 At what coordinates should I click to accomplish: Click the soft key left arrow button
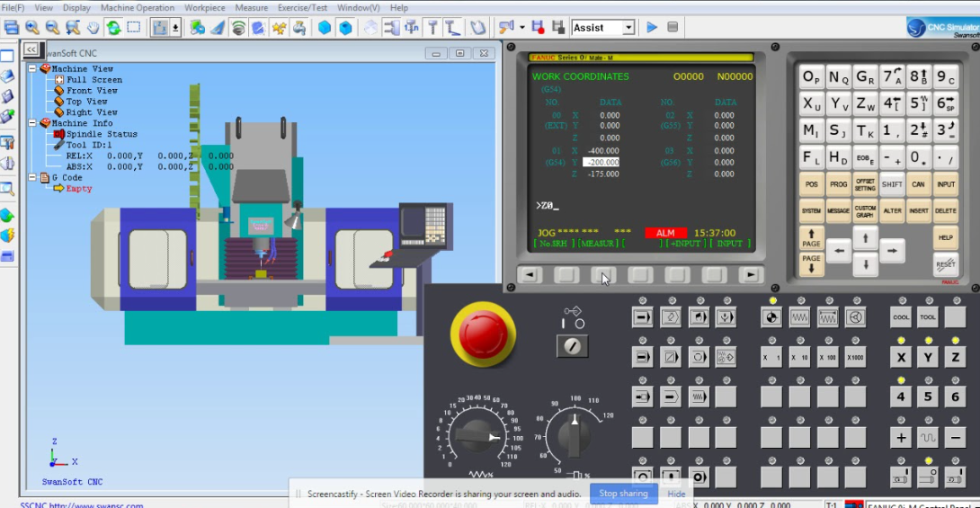click(530, 274)
